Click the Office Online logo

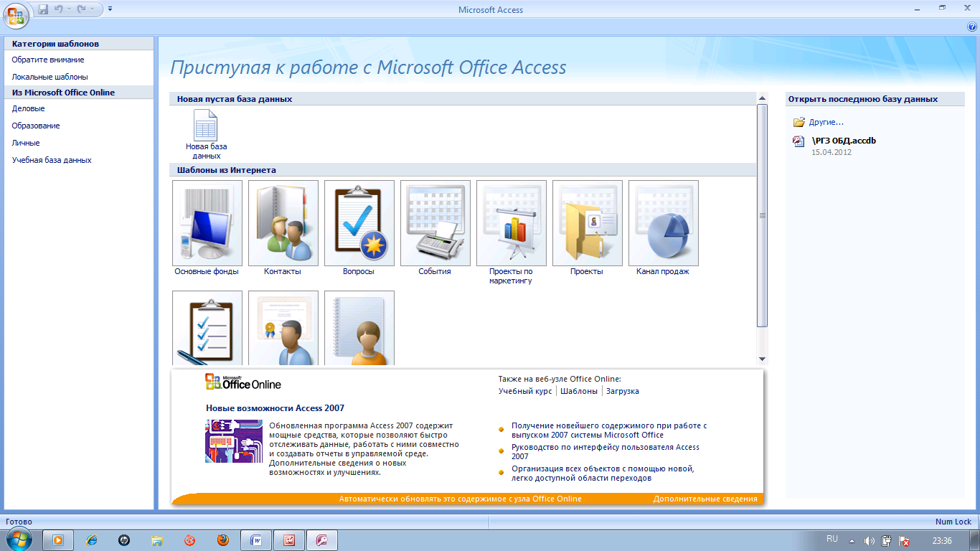[x=243, y=382]
